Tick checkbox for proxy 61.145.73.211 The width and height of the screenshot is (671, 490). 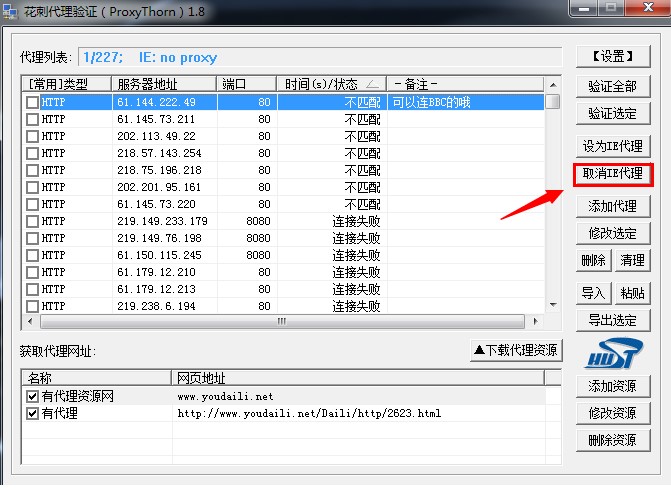(33, 119)
